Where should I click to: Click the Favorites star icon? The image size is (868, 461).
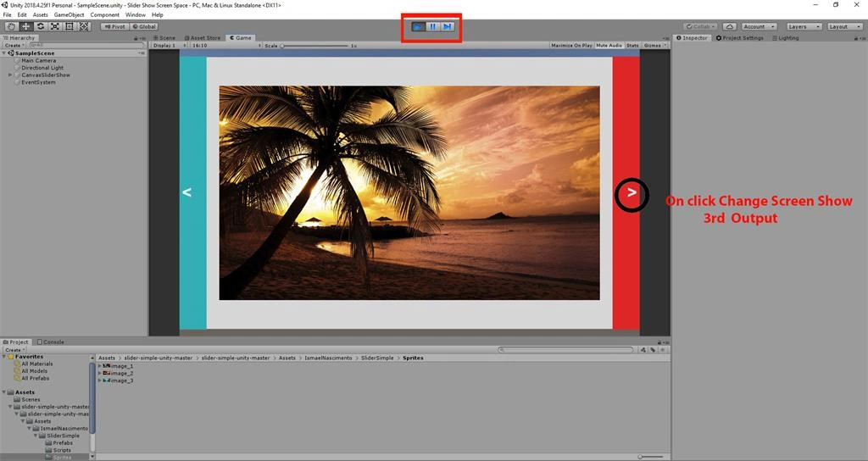coord(10,357)
